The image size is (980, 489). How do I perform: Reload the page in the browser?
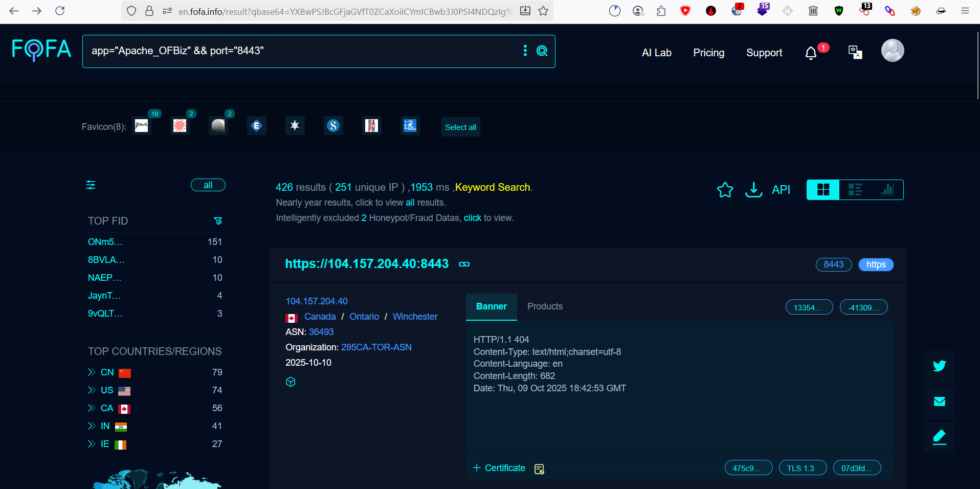pos(60,11)
